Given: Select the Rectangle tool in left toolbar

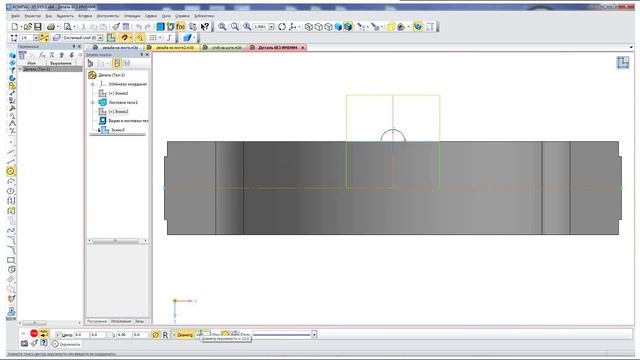Looking at the screenshot, I should pyautogui.click(x=11, y=260).
